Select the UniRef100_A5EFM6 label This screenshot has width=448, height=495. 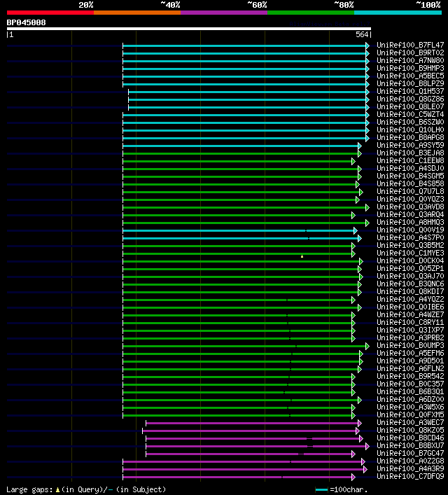[410, 354]
